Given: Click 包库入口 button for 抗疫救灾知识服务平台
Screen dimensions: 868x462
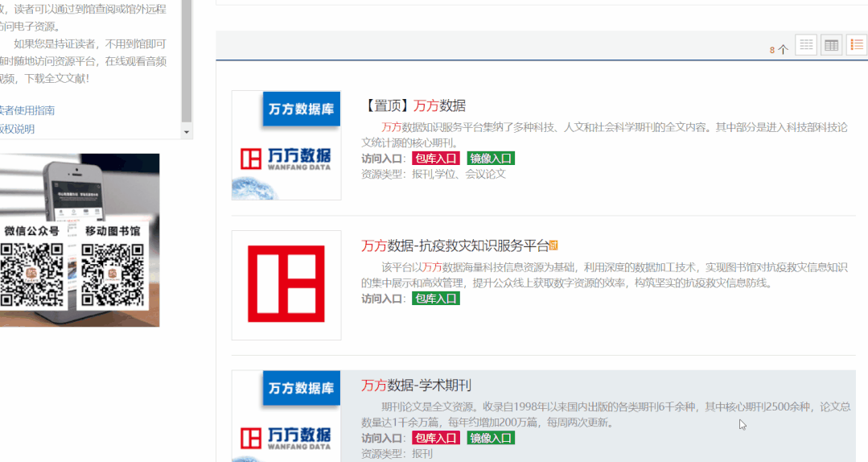Looking at the screenshot, I should pos(436,299).
